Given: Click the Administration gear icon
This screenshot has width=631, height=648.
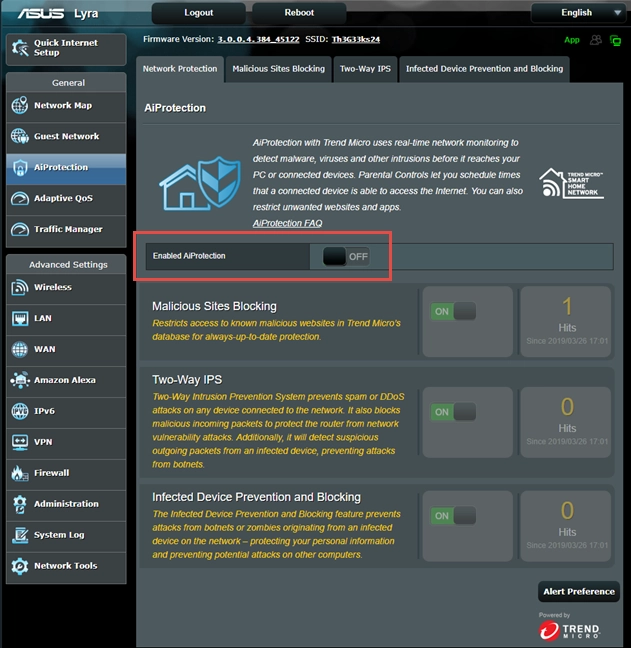Looking at the screenshot, I should click(20, 504).
